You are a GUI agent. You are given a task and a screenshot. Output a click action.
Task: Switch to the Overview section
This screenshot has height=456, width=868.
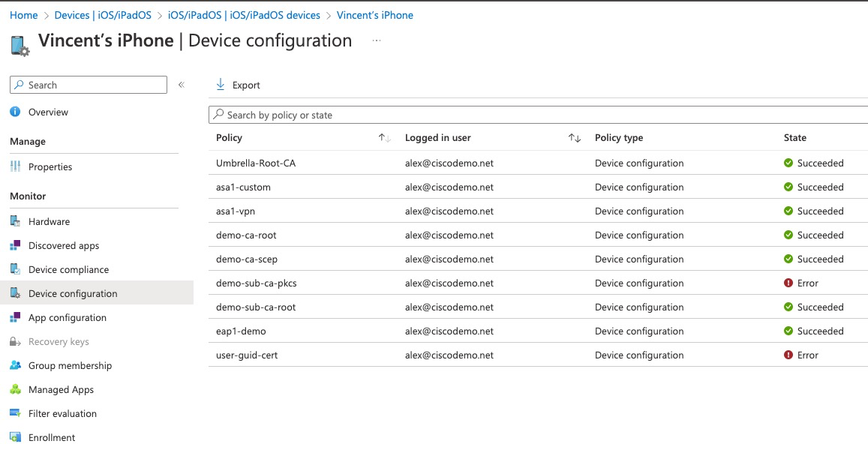tap(47, 111)
